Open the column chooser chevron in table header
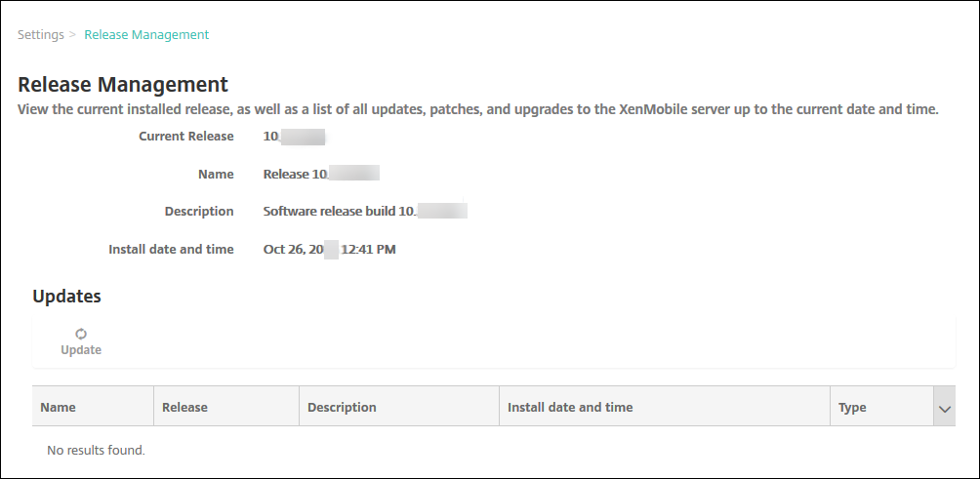Viewport: 980px width, 479px height. coord(944,409)
